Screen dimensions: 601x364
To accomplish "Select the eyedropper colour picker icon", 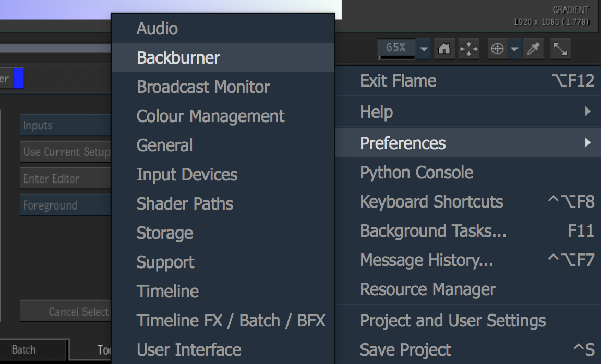I will point(534,48).
